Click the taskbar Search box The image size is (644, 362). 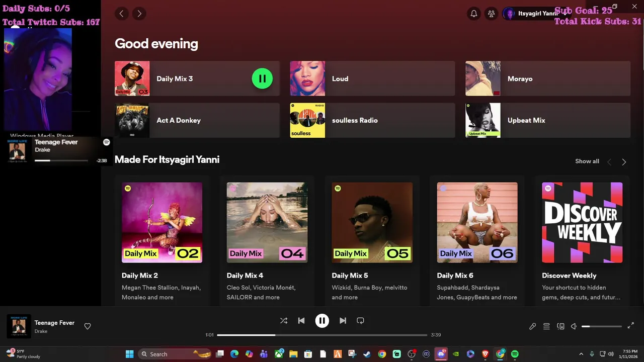pyautogui.click(x=175, y=354)
